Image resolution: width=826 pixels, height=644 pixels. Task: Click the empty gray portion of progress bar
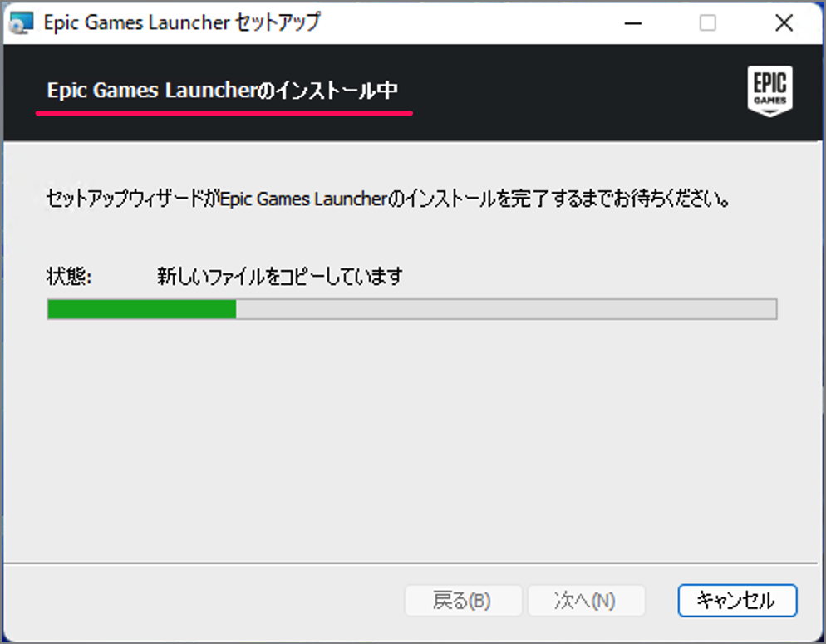click(x=506, y=309)
